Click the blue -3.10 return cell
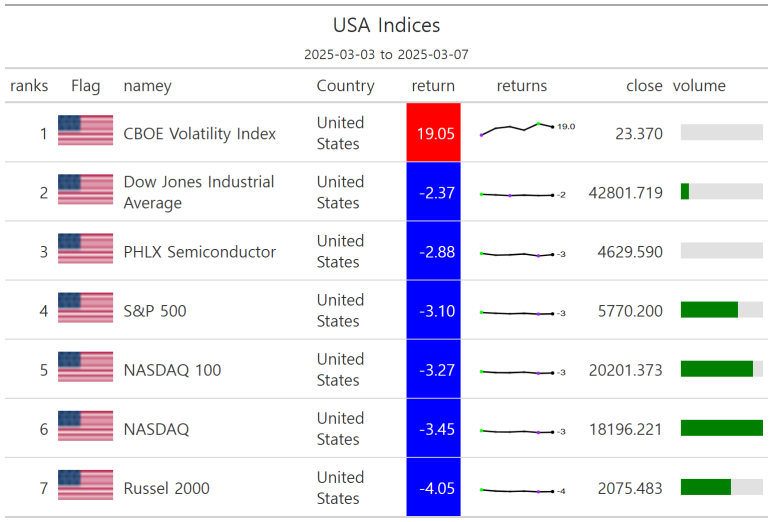 point(433,310)
